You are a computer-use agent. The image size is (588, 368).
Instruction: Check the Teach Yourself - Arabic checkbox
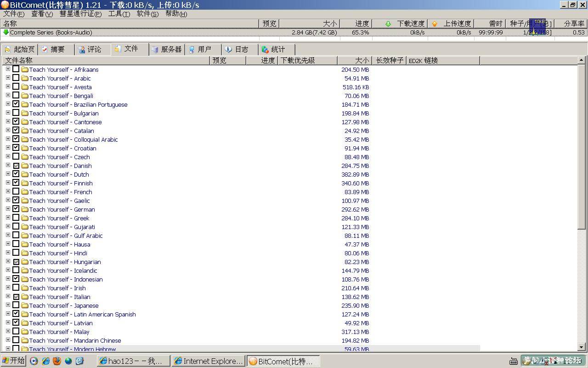[16, 78]
